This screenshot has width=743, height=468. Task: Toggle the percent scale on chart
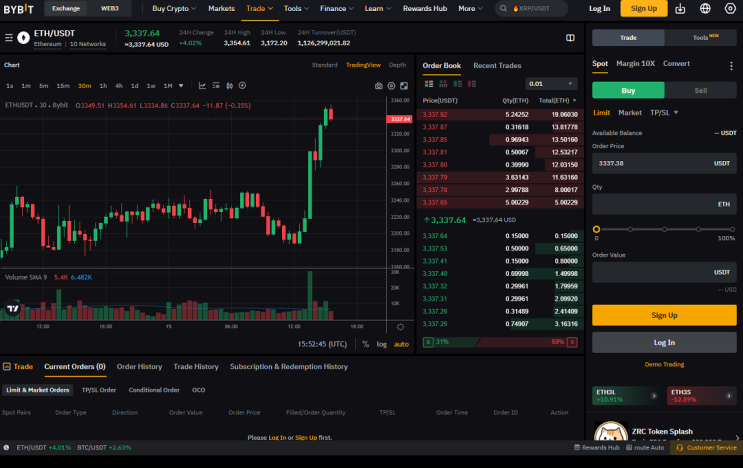(365, 344)
